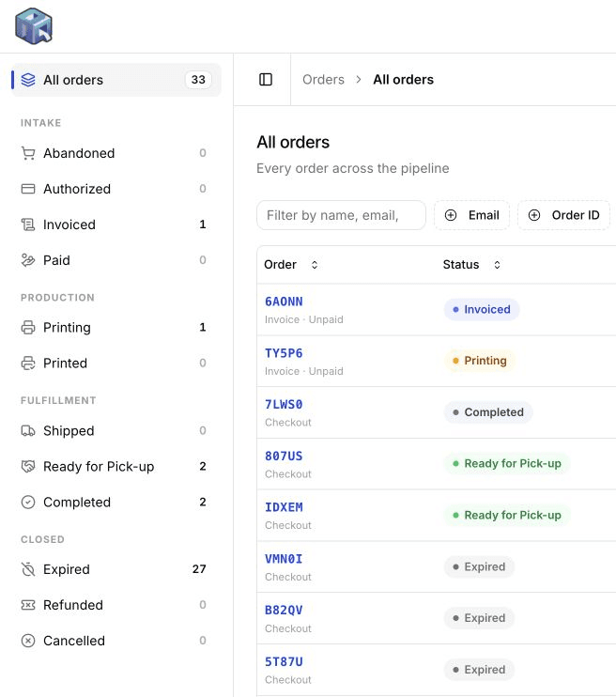This screenshot has width=616, height=697.
Task: Open the Abandoned orders view
Action: 116,153
